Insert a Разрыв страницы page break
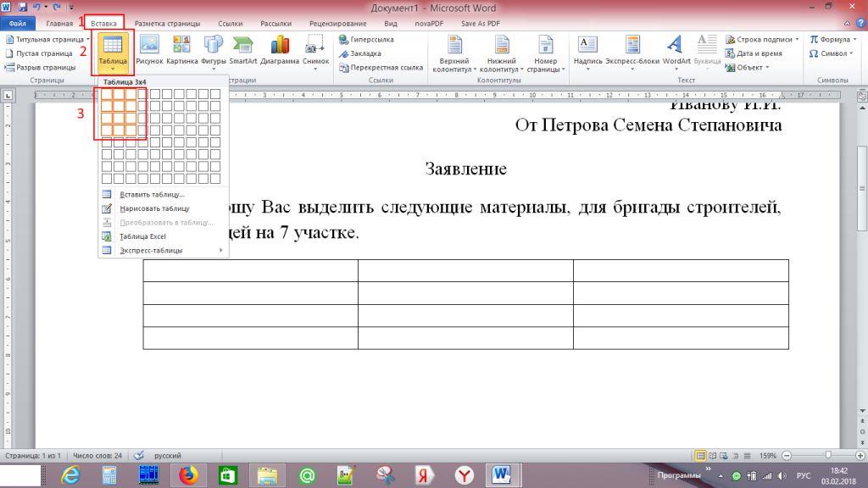Screen dimensions: 868x488 tap(41, 68)
